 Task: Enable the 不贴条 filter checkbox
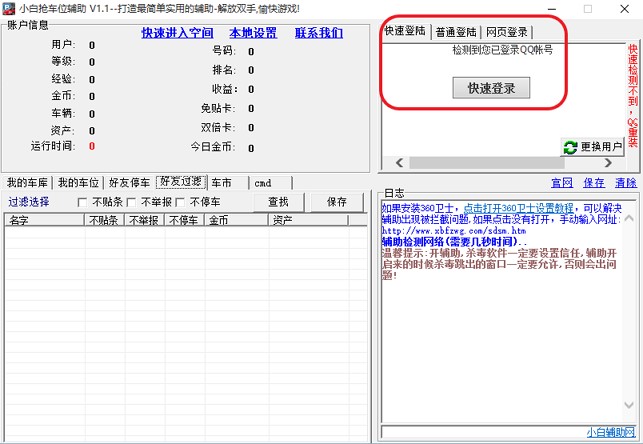click(x=82, y=202)
